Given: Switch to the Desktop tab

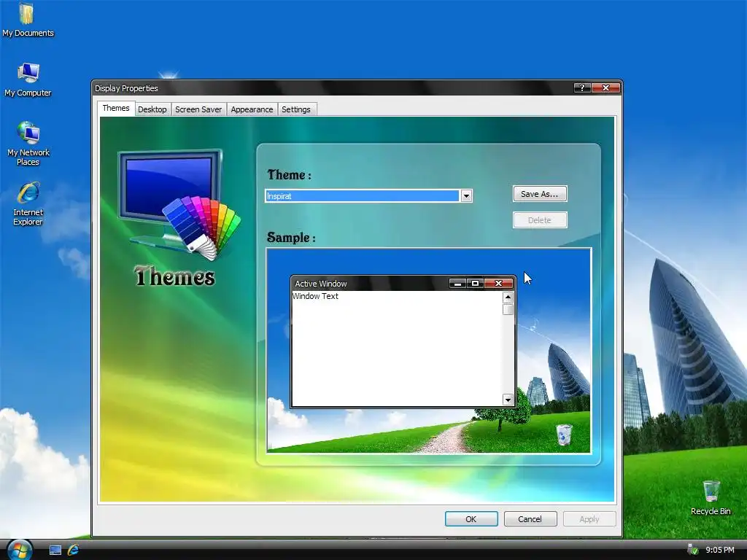Looking at the screenshot, I should point(152,109).
